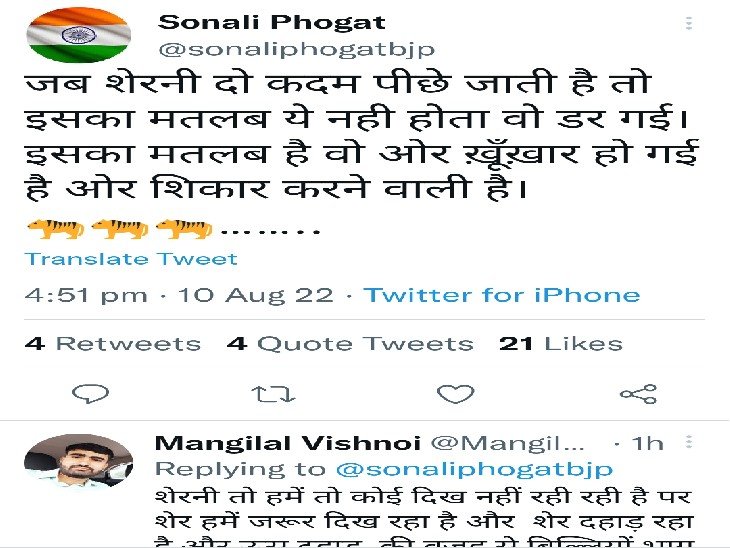Open the @sonaliphogatbjp mention in the reply
This screenshot has height=548, width=730.
[x=474, y=469]
